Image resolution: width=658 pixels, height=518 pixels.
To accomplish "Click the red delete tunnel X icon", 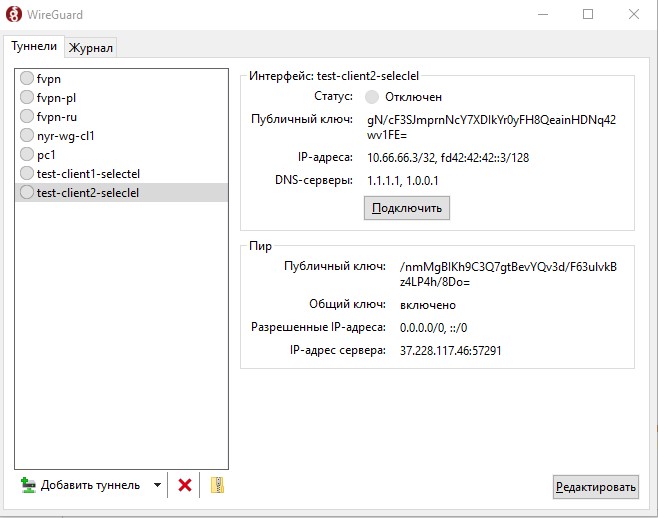I will [x=185, y=485].
